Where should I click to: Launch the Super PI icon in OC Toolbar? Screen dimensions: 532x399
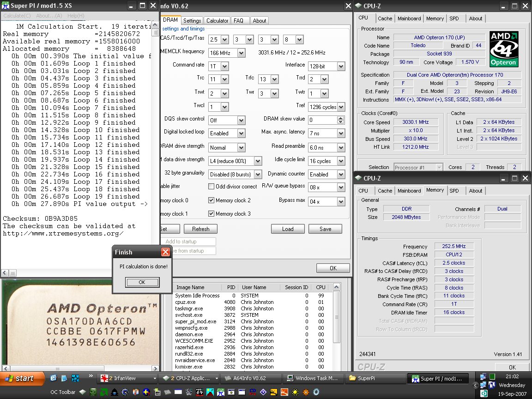(221, 392)
